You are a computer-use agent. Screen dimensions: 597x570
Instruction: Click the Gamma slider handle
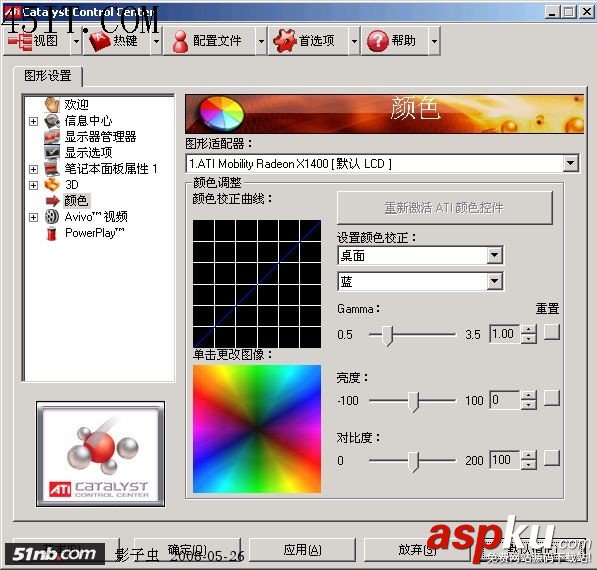pos(388,335)
